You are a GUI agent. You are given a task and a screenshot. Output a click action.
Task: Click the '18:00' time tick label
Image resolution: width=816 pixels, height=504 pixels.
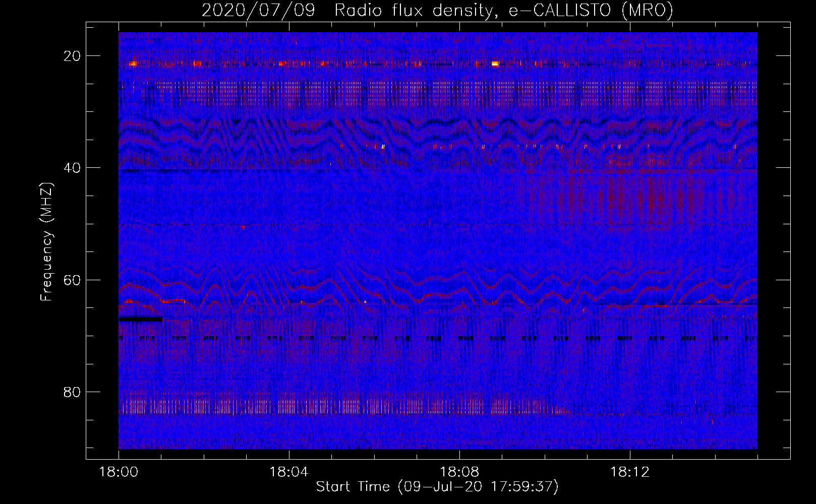click(x=119, y=472)
